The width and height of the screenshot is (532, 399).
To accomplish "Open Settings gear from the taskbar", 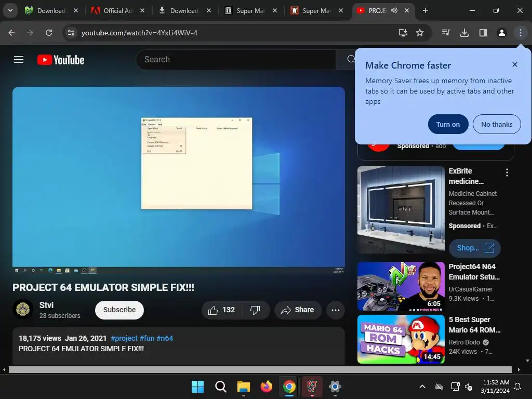I will pos(335,387).
